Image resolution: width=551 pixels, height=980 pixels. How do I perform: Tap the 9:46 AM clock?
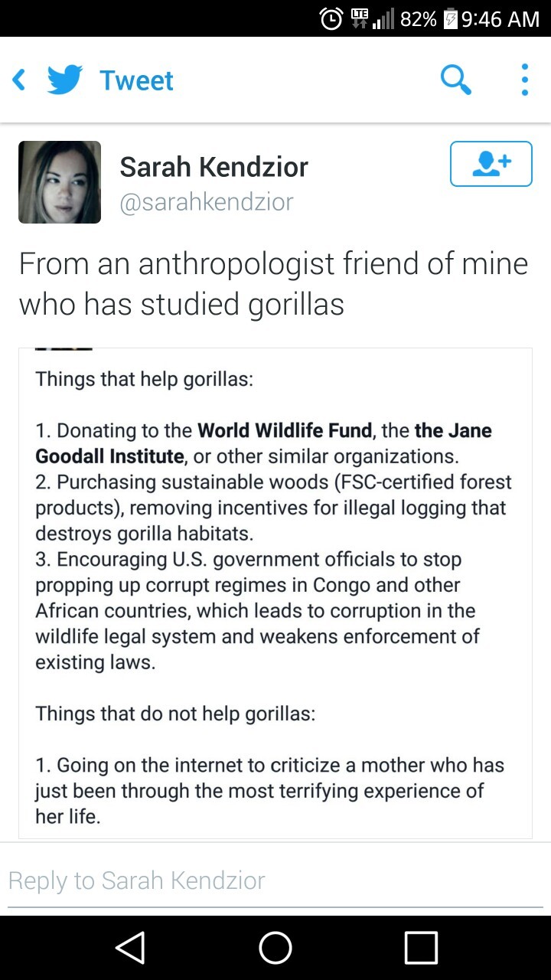point(500,19)
